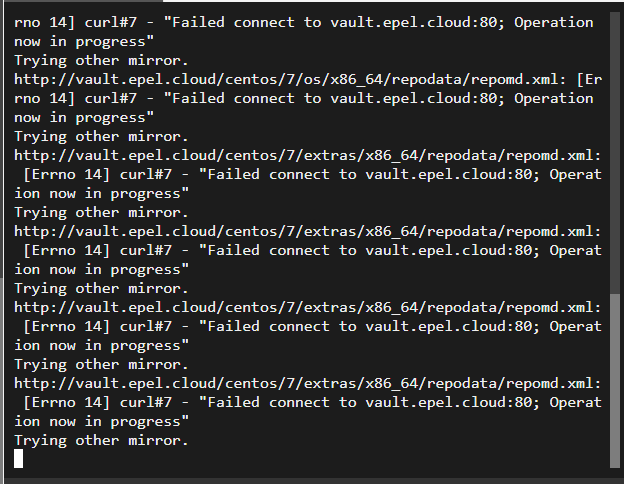Click "rno 14] curl#7" on the top line
The height and width of the screenshot is (484, 624).
click(75, 23)
